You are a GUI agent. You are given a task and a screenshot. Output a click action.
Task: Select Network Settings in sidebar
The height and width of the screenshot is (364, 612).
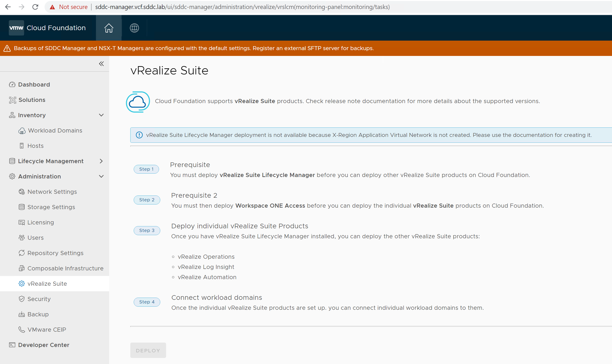[x=52, y=192]
